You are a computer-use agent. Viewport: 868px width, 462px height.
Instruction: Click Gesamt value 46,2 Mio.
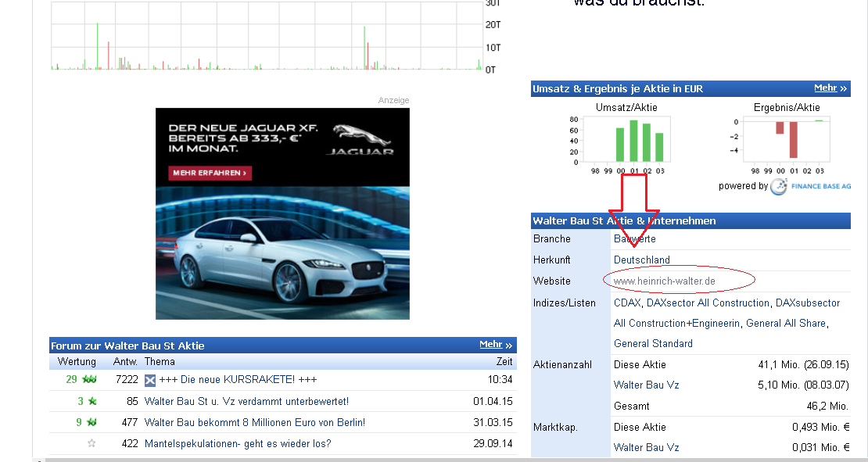click(x=827, y=406)
